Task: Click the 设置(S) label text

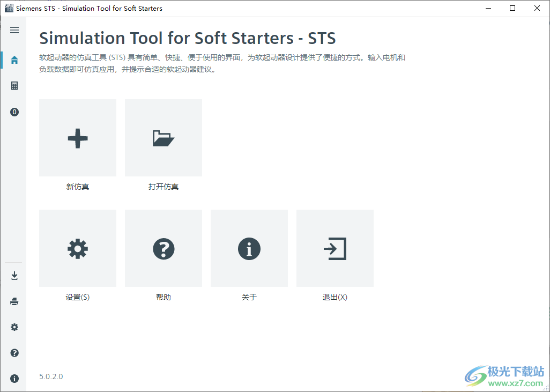Action: 78,297
